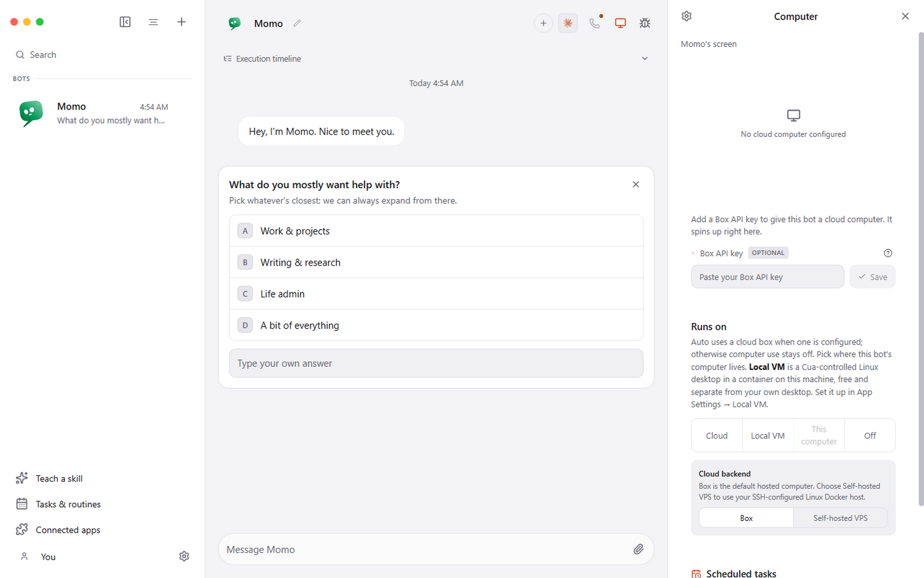
Task: Choose Box as cloud backend
Action: tap(746, 518)
